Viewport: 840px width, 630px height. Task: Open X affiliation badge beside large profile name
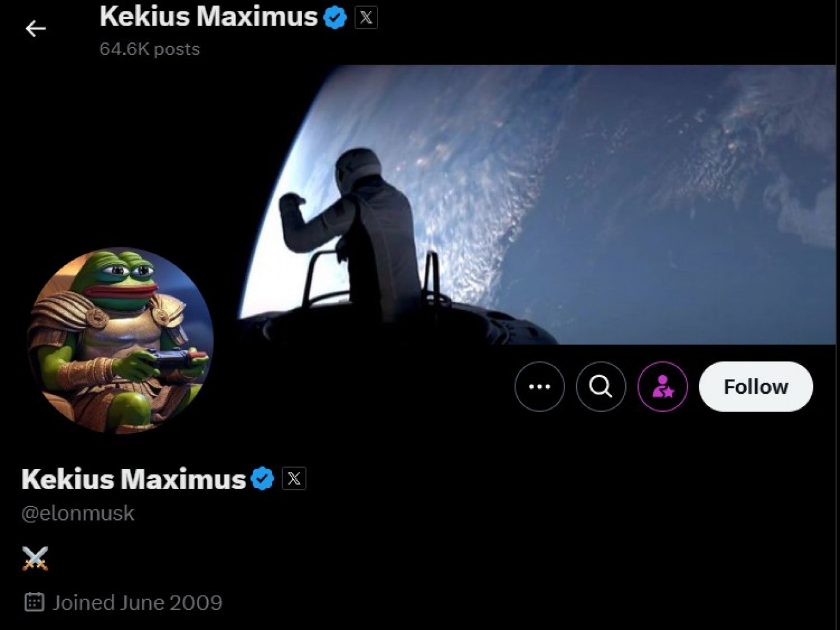point(294,479)
